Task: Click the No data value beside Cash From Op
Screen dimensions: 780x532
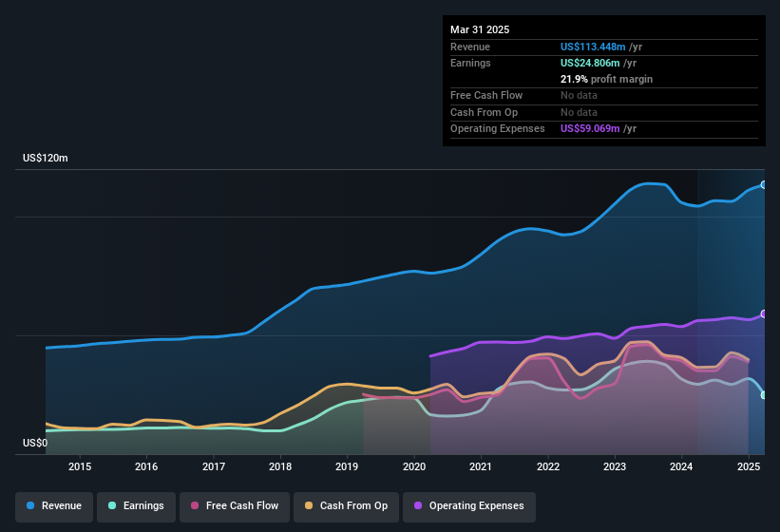Action: pyautogui.click(x=579, y=112)
